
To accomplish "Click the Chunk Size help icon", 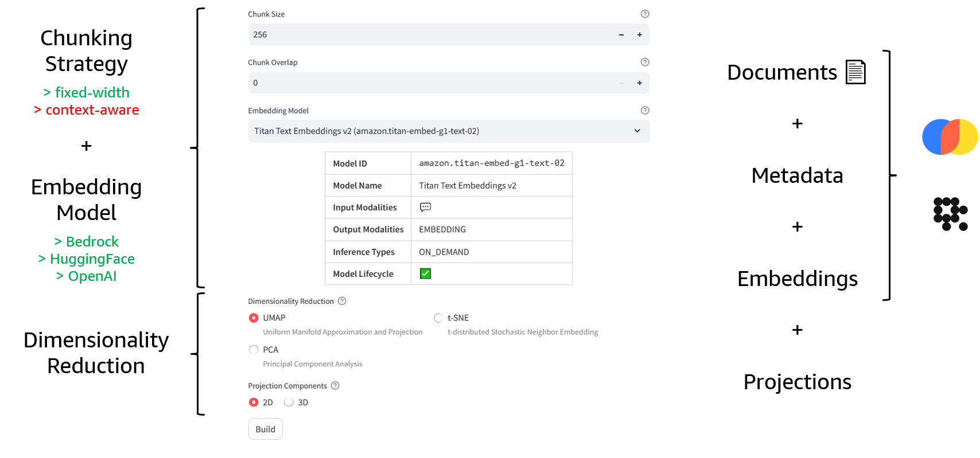I will coord(645,14).
